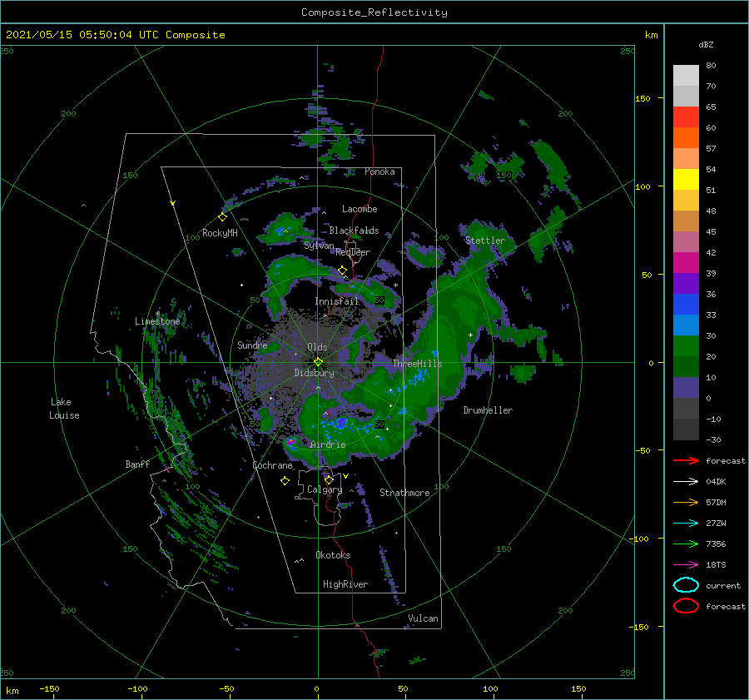Click the Sylvan label
The image size is (749, 700).
319,246
